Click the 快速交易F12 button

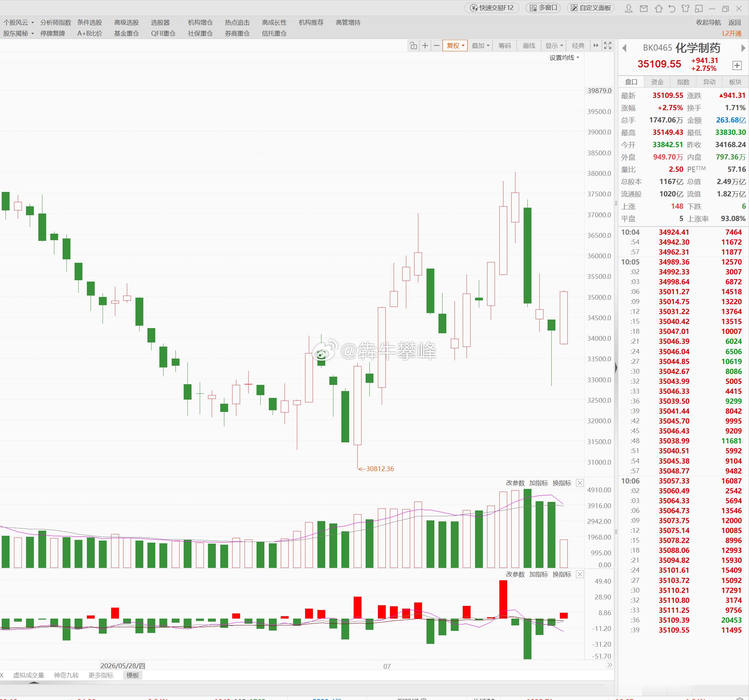point(492,8)
